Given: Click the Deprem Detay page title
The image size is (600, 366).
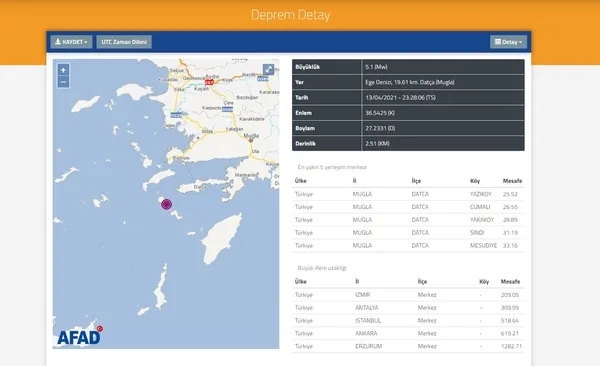Looking at the screenshot, I should tap(291, 15).
